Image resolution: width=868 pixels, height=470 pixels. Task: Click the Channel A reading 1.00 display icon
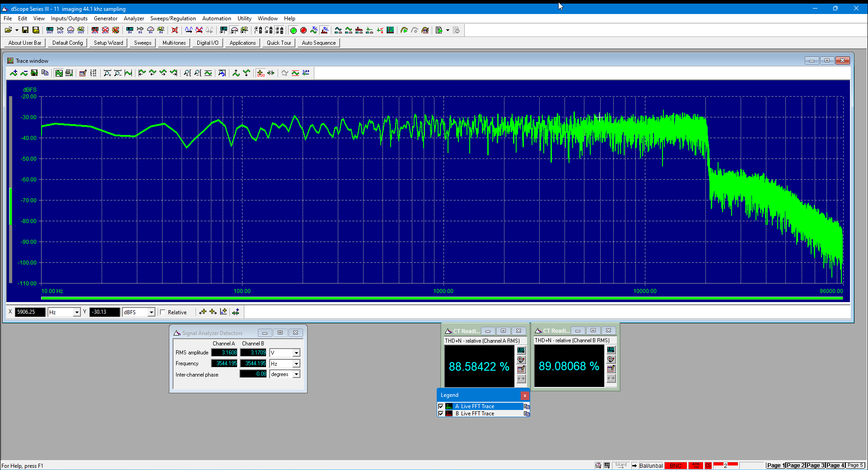pyautogui.click(x=521, y=350)
